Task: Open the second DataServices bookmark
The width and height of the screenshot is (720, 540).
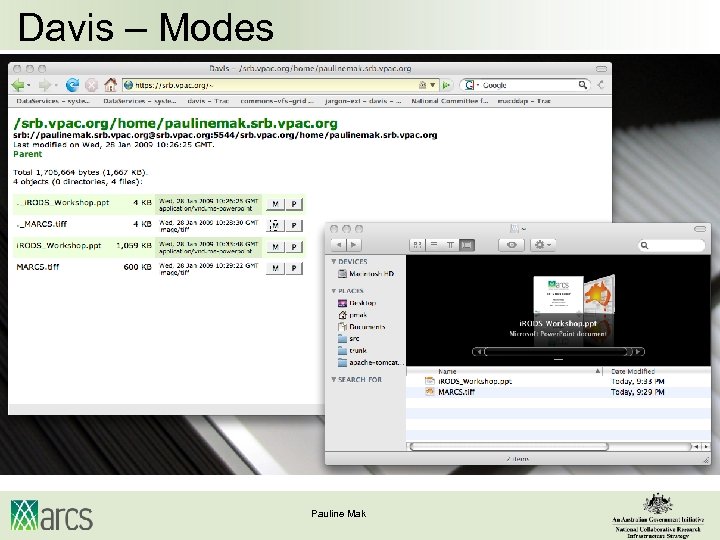Action: click(140, 101)
